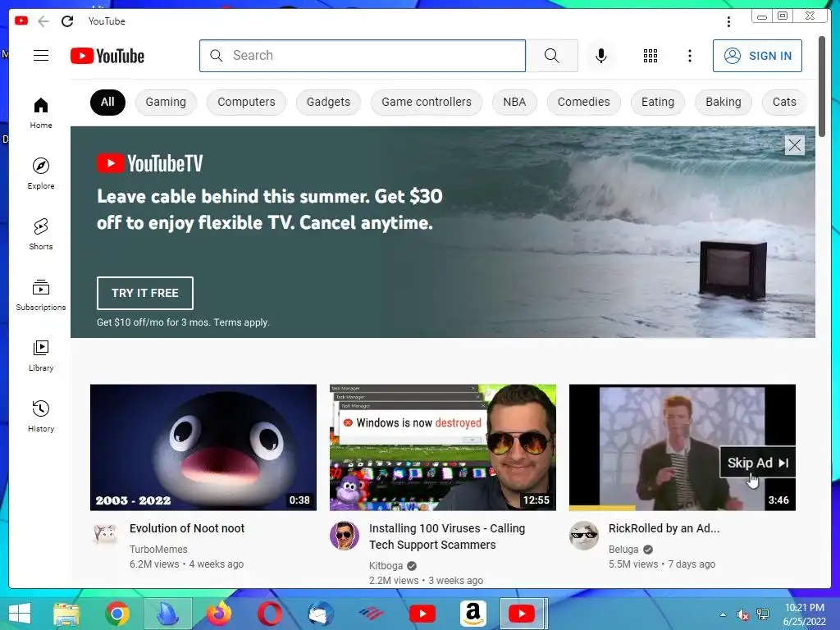This screenshot has width=840, height=630.
Task: Launch Chrome from the taskbar
Action: [117, 614]
